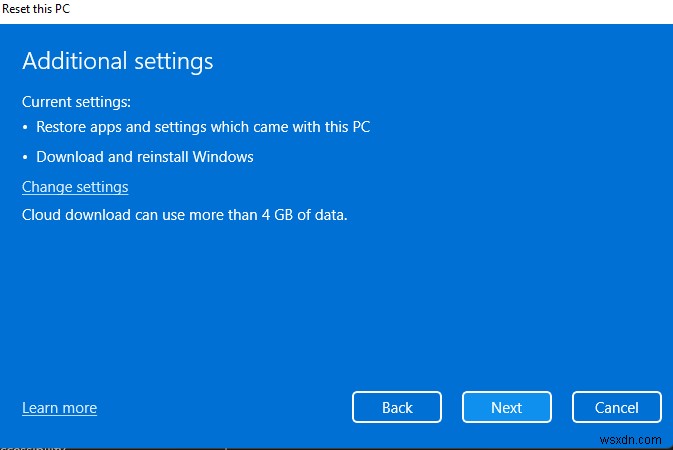
Task: Click the Back button
Action: (397, 407)
